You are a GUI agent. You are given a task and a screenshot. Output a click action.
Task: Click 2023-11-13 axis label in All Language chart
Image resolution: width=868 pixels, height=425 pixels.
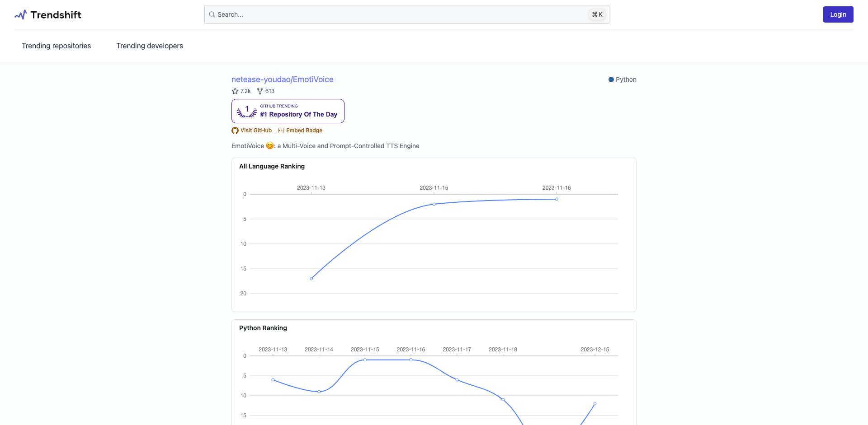tap(311, 188)
